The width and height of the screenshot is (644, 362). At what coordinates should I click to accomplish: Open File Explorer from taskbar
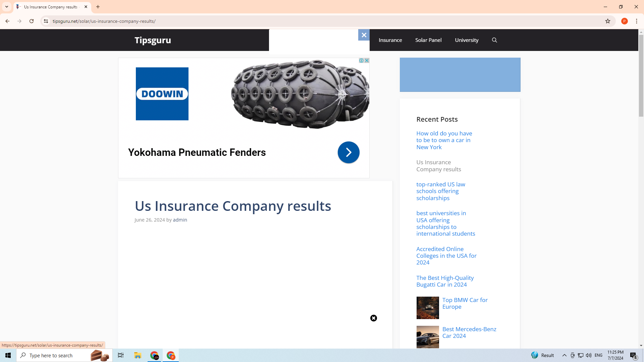tap(138, 355)
